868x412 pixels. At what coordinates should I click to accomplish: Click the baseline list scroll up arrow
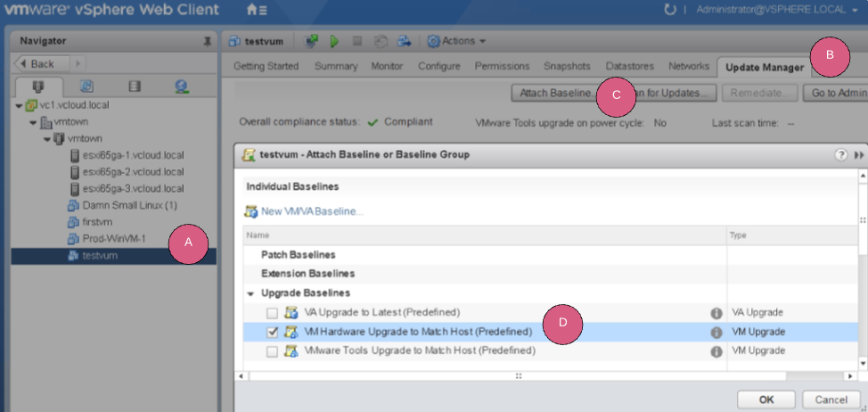tap(863, 175)
